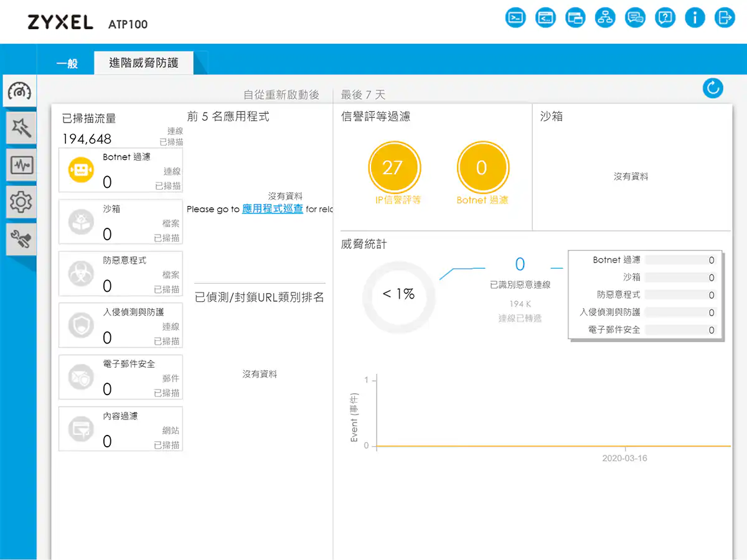747x560 pixels.
Task: Click the Object Reference windows icon
Action: pyautogui.click(x=575, y=17)
